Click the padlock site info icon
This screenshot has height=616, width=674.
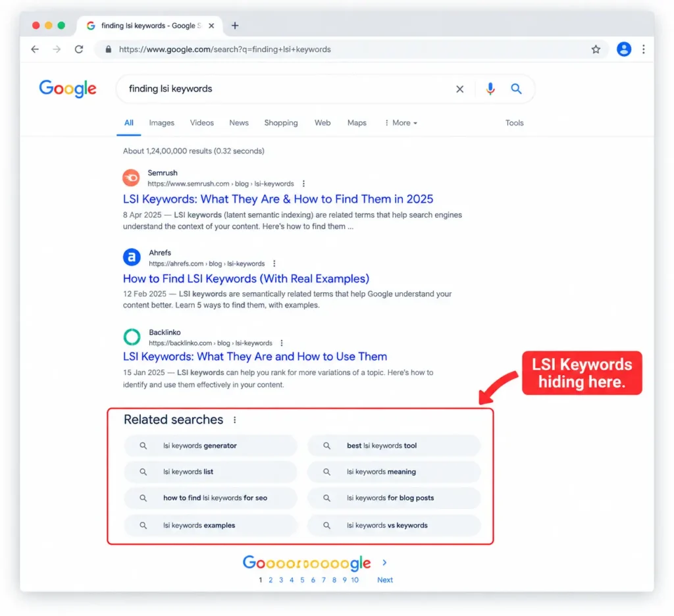[109, 49]
